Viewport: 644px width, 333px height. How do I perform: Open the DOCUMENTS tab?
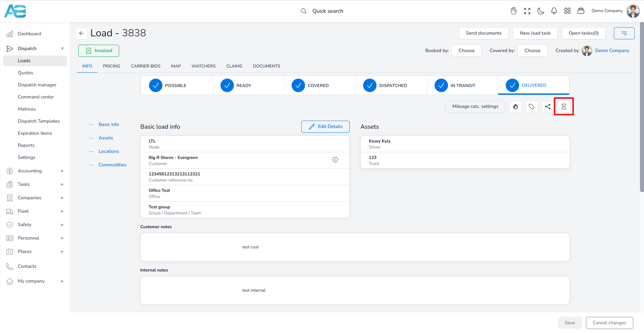pyautogui.click(x=266, y=66)
